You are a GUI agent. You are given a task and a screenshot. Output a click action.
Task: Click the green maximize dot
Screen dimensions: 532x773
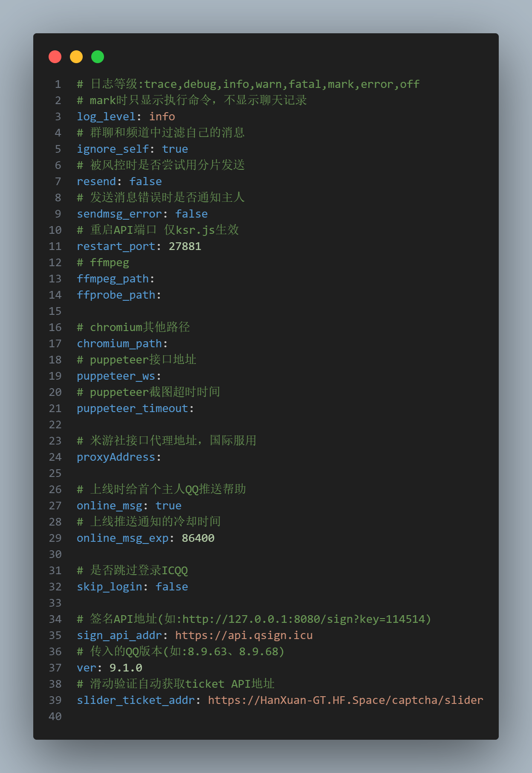(x=98, y=57)
